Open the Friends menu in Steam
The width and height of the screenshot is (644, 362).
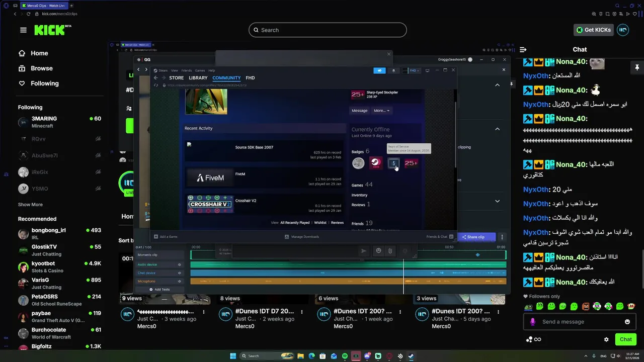(x=187, y=70)
